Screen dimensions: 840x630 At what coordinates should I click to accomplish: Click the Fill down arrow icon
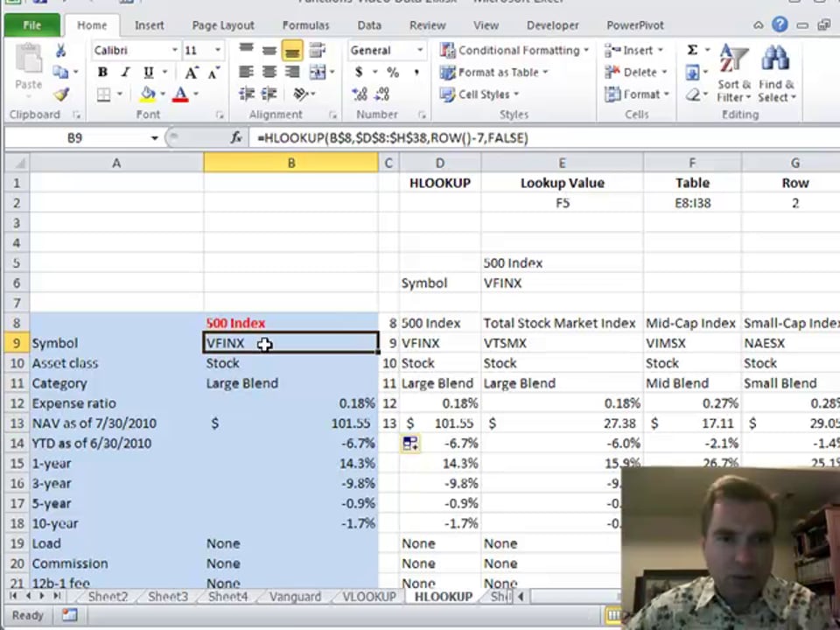[x=692, y=73]
